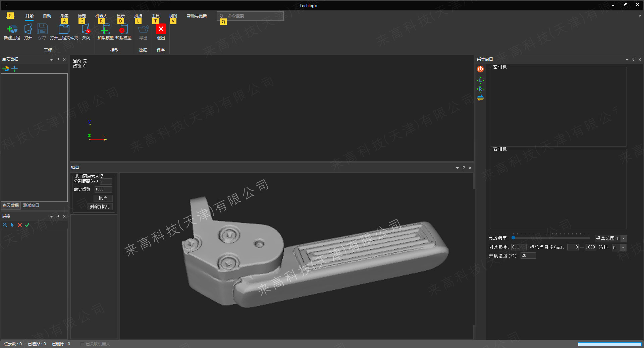Viewport: 644px width, 348px height.
Task: Toggle auto-hide pin on 模型 panel
Action: pyautogui.click(x=464, y=168)
